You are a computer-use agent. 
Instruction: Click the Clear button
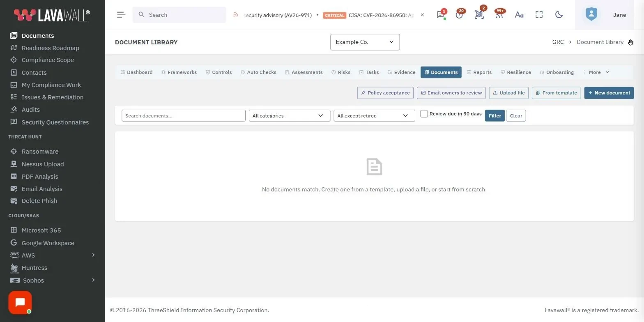pyautogui.click(x=516, y=115)
